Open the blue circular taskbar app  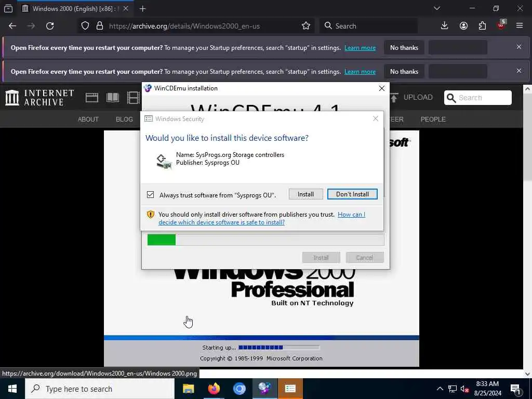click(239, 389)
